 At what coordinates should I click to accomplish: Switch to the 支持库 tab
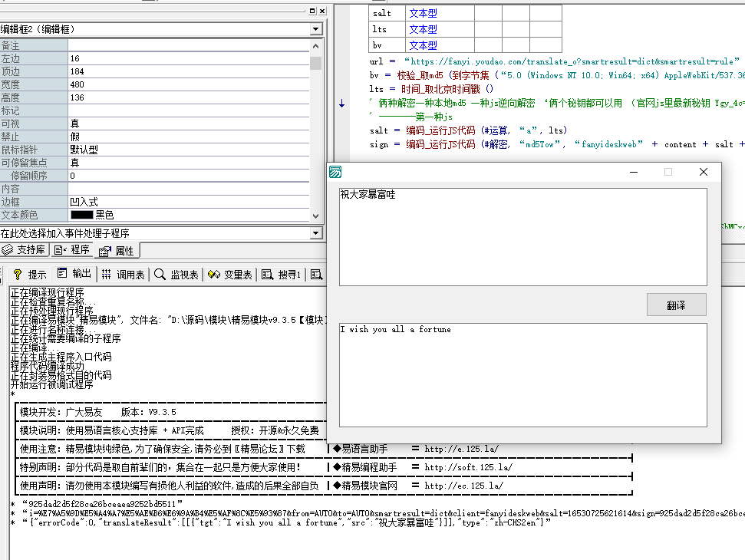pos(25,250)
